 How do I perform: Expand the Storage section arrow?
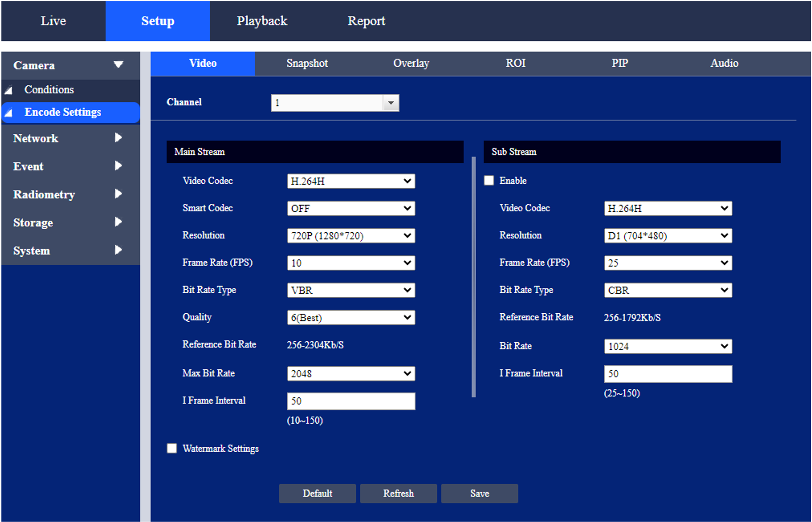[118, 222]
